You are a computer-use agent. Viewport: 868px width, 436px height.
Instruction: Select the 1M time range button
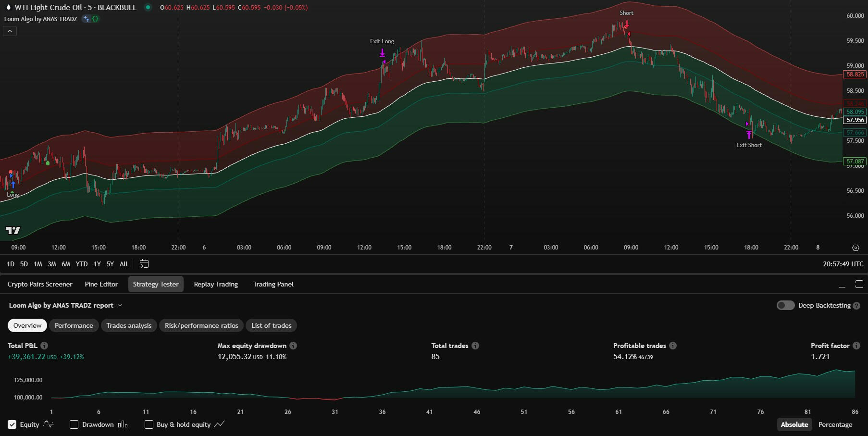coord(38,264)
